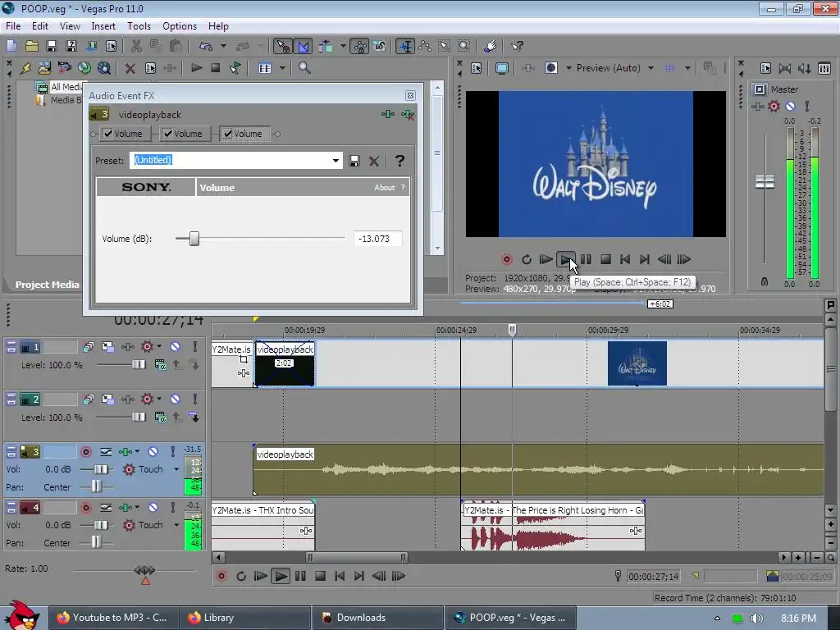Open track 4 Touch automation dropdown
This screenshot has height=630, width=840.
(176, 525)
